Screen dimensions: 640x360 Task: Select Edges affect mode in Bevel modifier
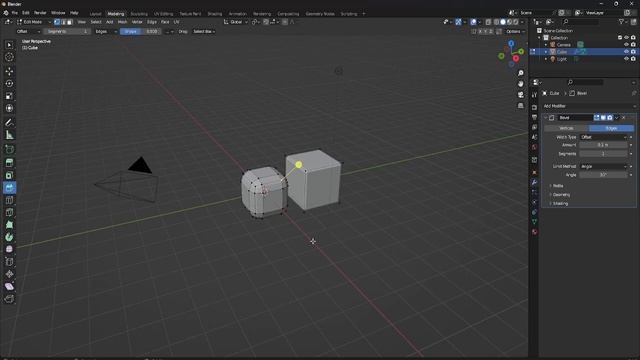click(611, 128)
